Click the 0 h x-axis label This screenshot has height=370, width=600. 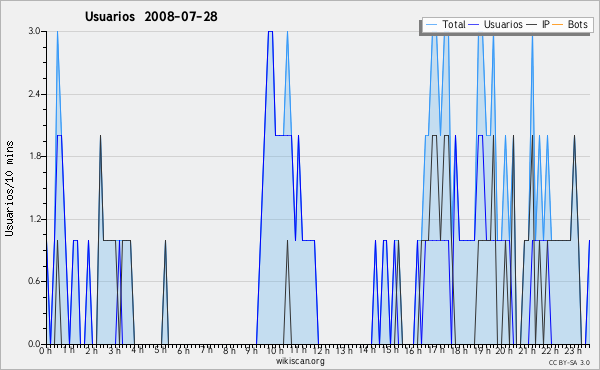pos(46,351)
